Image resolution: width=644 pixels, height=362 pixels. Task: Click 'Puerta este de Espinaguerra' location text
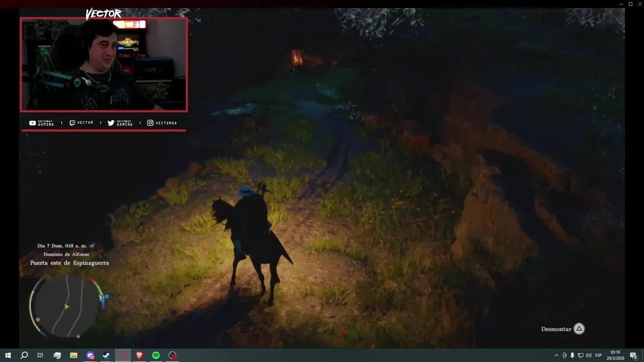click(x=69, y=263)
